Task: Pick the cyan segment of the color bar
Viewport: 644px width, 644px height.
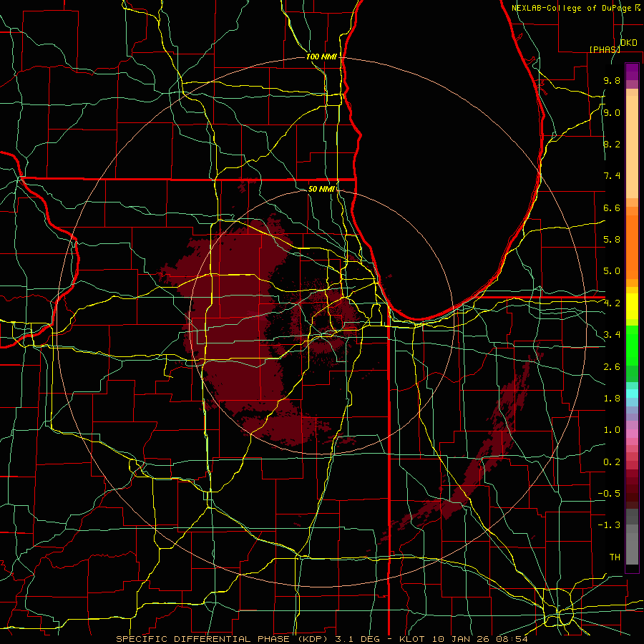Action: coord(632,393)
